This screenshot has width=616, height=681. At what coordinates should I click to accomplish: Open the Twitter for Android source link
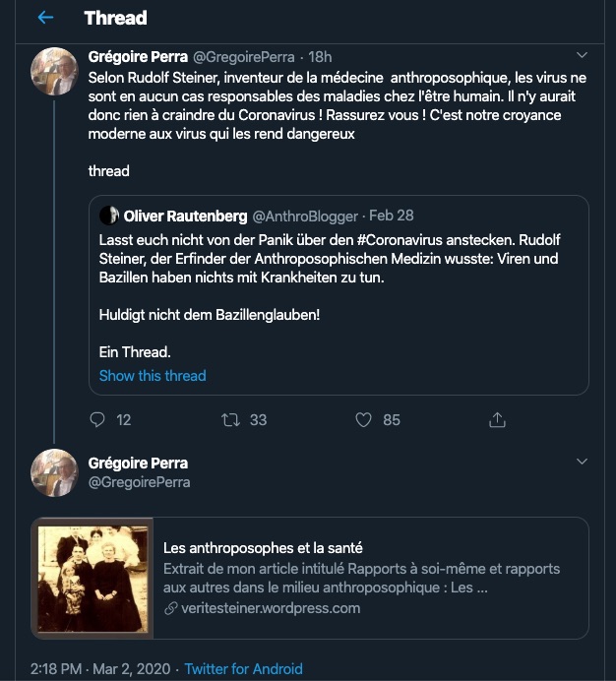point(243,669)
